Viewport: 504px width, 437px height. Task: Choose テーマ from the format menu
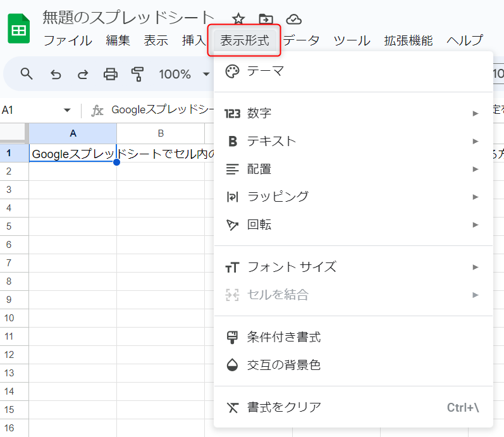pyautogui.click(x=353, y=71)
